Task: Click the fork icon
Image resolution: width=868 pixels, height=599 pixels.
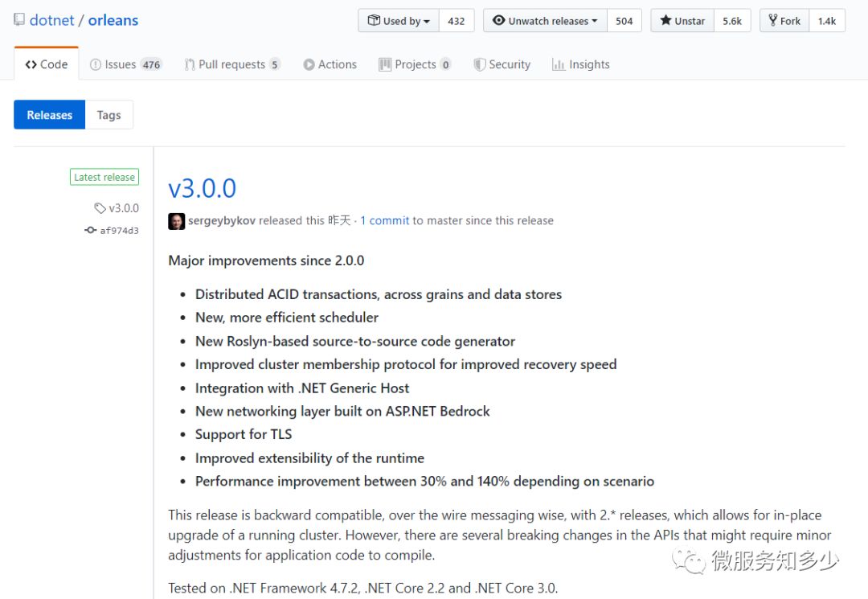Action: click(x=773, y=20)
